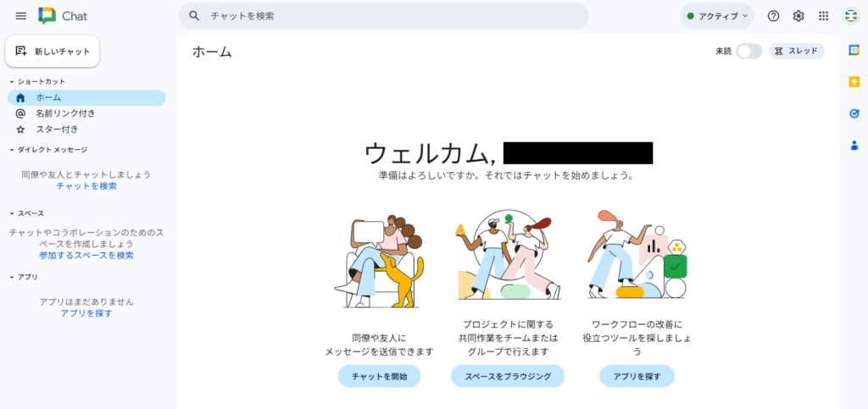
Task: Open Google Calendar in the side panel
Action: pyautogui.click(x=854, y=51)
